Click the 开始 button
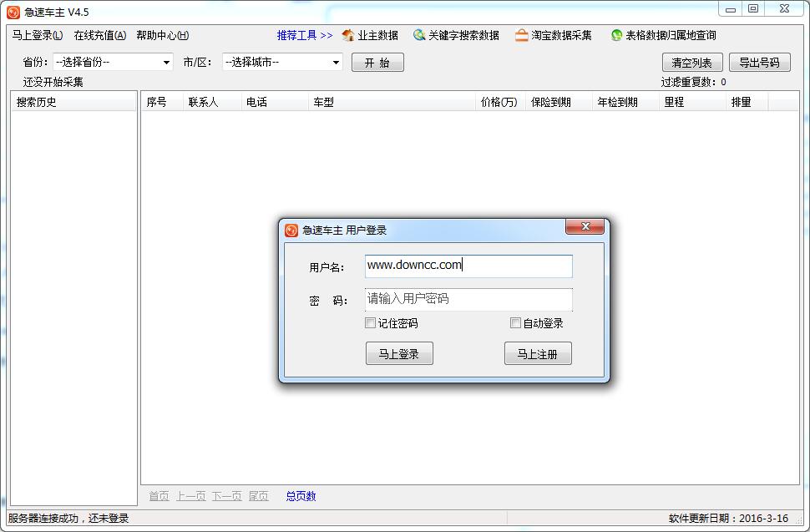Screen dimensions: 810x532 click(x=377, y=63)
